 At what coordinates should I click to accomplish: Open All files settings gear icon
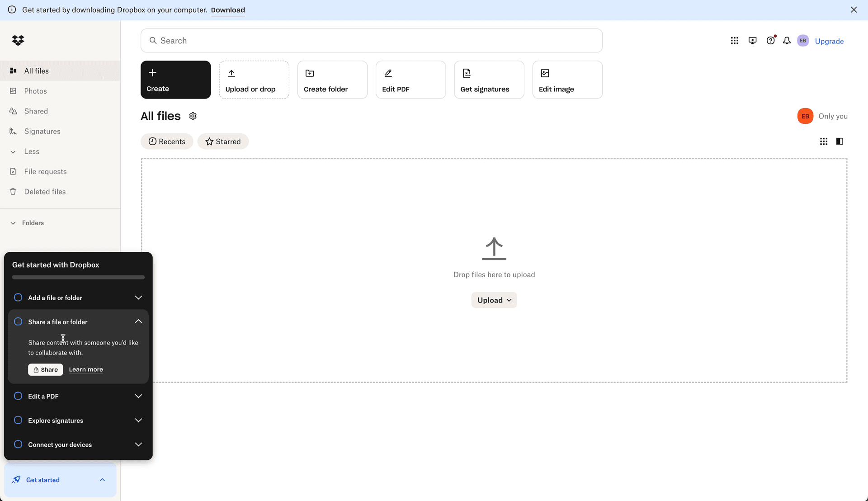point(193,116)
